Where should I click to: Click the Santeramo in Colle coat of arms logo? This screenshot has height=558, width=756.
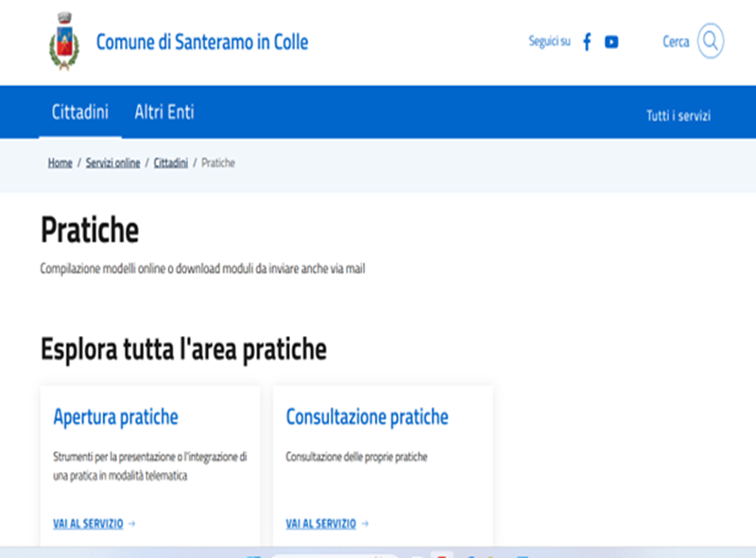(64, 42)
